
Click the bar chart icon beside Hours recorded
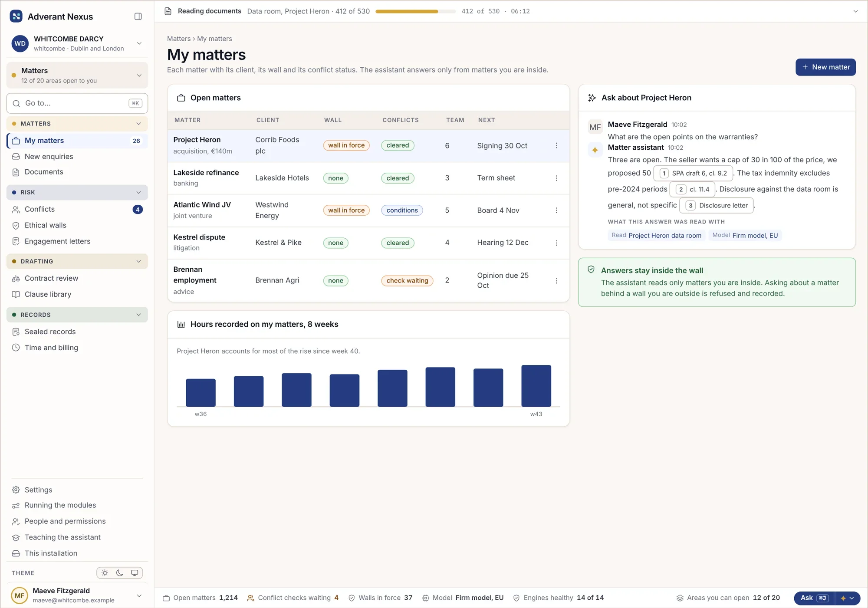181,324
